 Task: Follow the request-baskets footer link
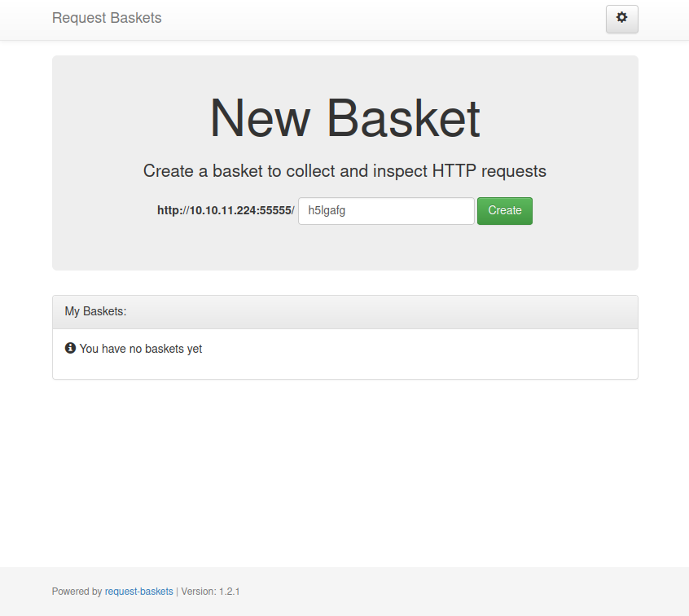tap(138, 592)
